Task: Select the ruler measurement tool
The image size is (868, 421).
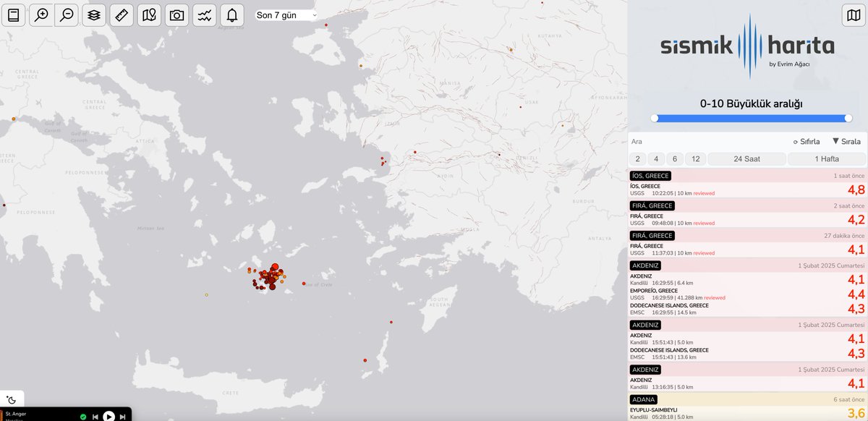Action: pos(122,14)
